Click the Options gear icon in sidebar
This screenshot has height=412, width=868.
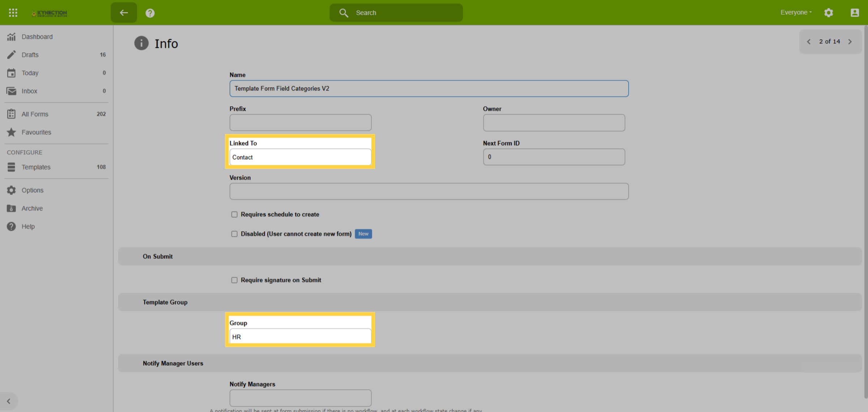tap(12, 190)
